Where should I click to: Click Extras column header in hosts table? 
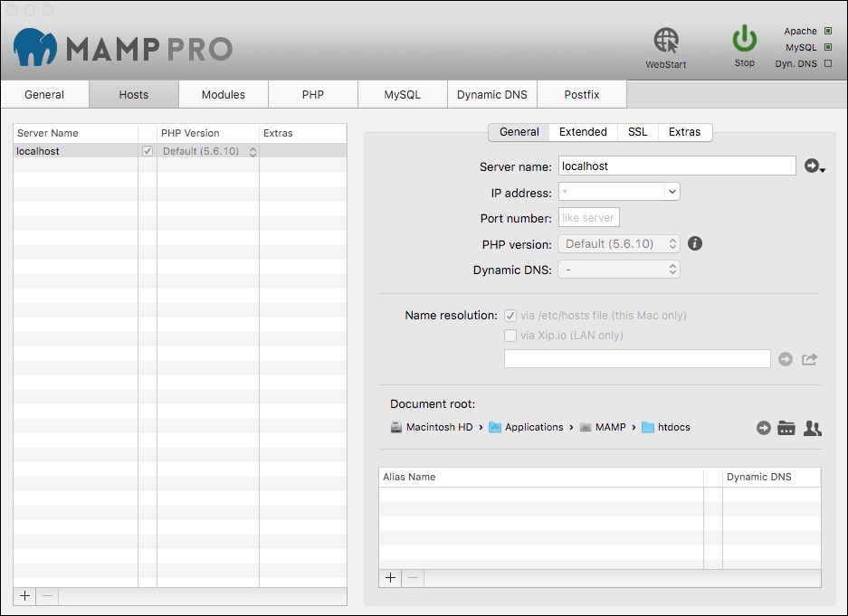[x=303, y=133]
